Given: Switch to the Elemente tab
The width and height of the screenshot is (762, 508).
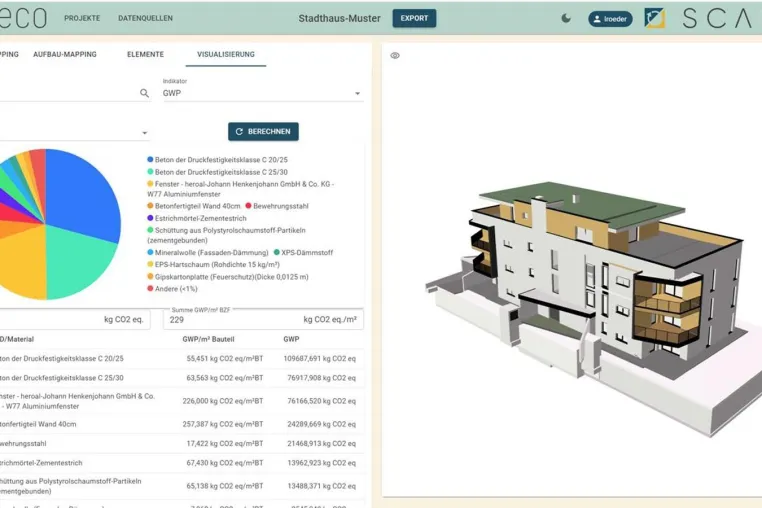Looking at the screenshot, I should (x=145, y=54).
